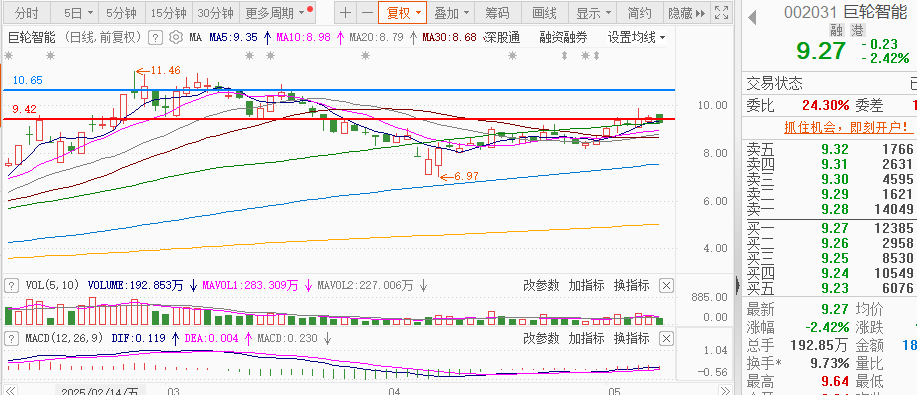Expand 更多周期 period dropdown
917x395 pixels.
(274, 12)
